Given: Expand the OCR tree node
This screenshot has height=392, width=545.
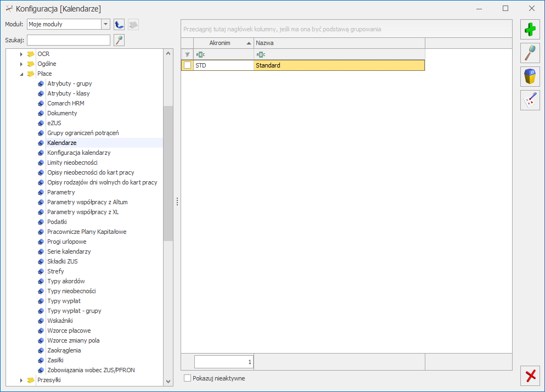Looking at the screenshot, I should click(21, 54).
